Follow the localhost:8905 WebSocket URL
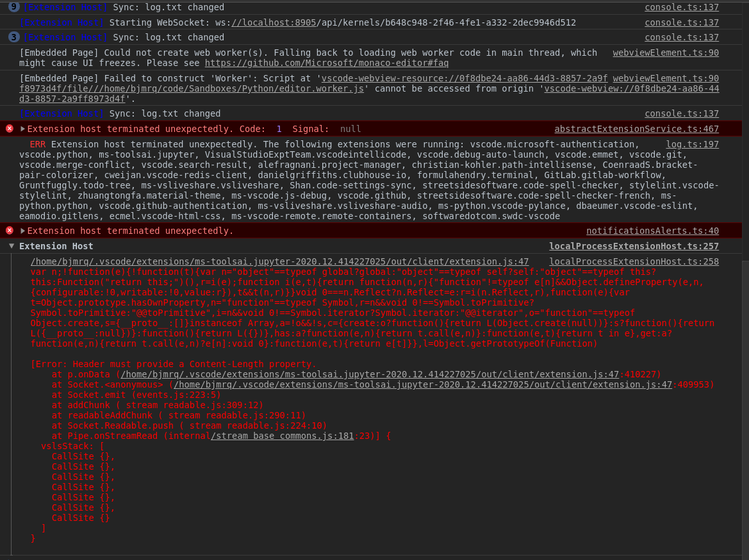 pos(274,22)
